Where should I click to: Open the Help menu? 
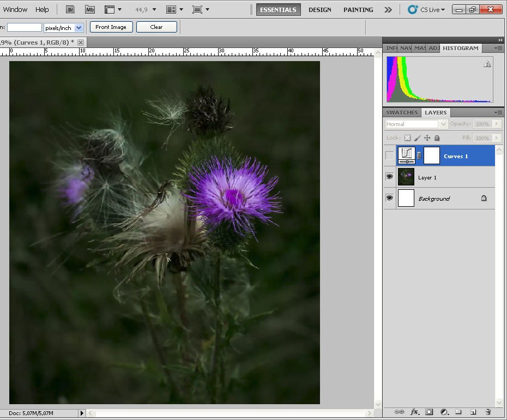[x=42, y=9]
